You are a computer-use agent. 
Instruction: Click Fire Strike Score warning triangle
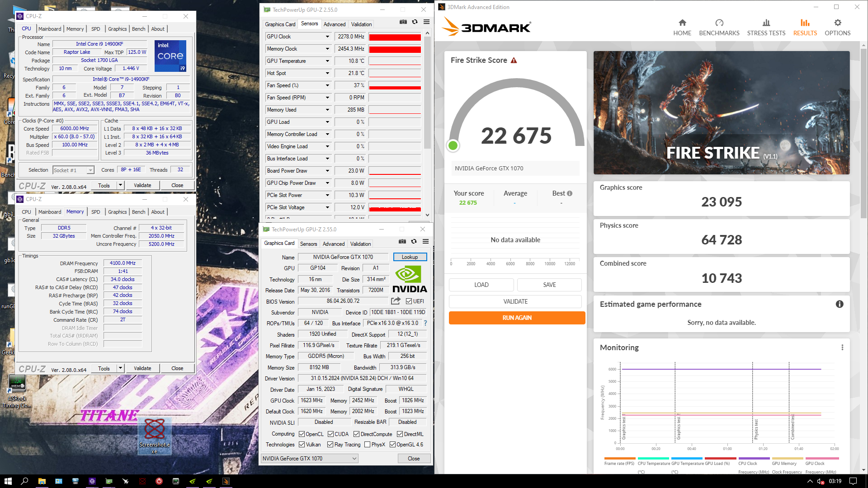(x=514, y=61)
